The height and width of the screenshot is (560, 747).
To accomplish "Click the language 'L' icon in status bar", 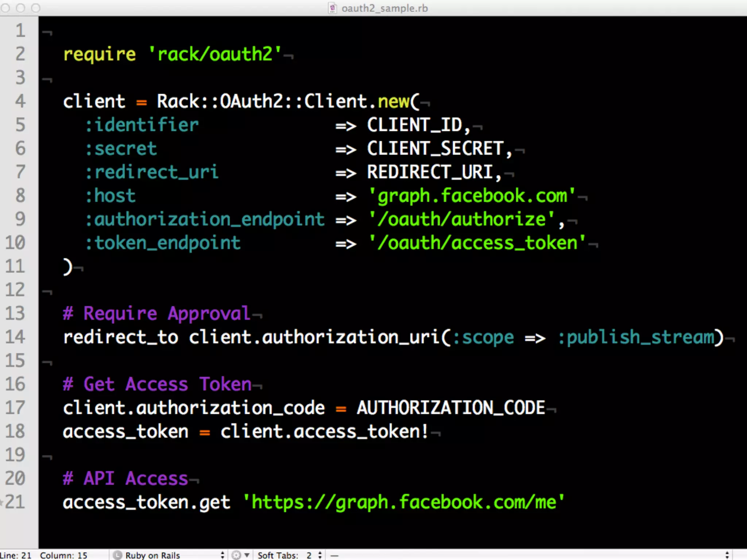I will [117, 555].
